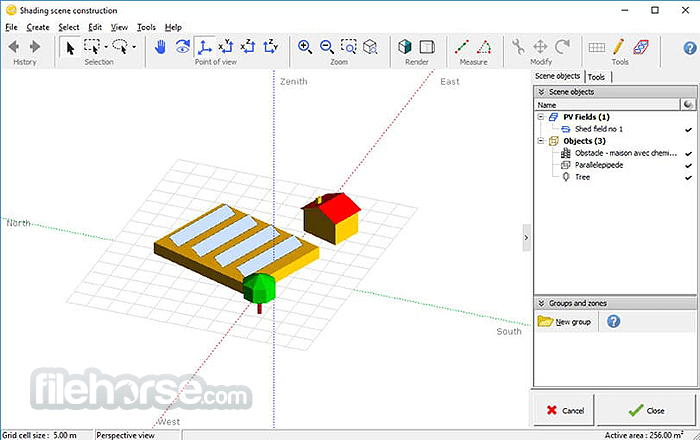This screenshot has height=440, width=700.
Task: Switch to the Tools tab
Action: pos(596,76)
